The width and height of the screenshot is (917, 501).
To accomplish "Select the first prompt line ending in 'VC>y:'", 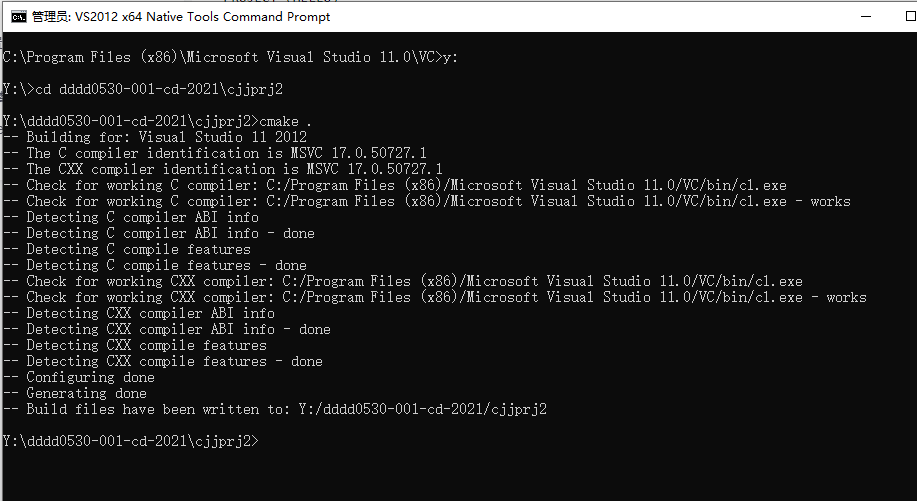I will click(x=230, y=57).
